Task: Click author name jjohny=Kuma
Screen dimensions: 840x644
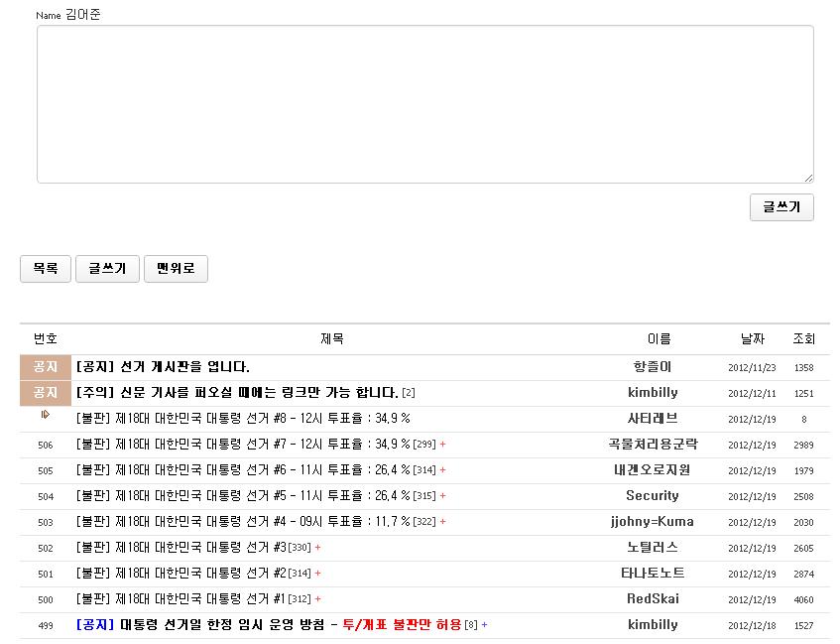Action: pos(653,521)
